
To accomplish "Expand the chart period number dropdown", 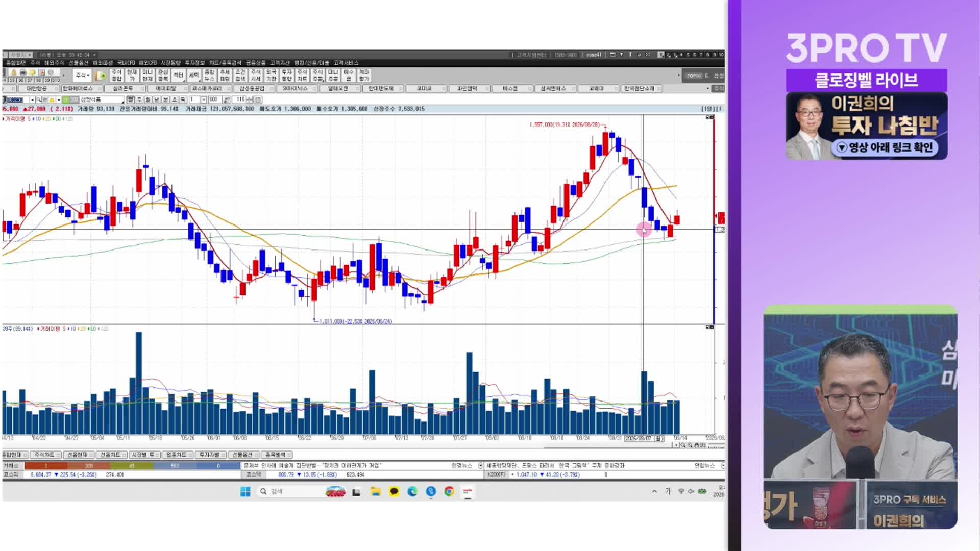I will pos(204,99).
